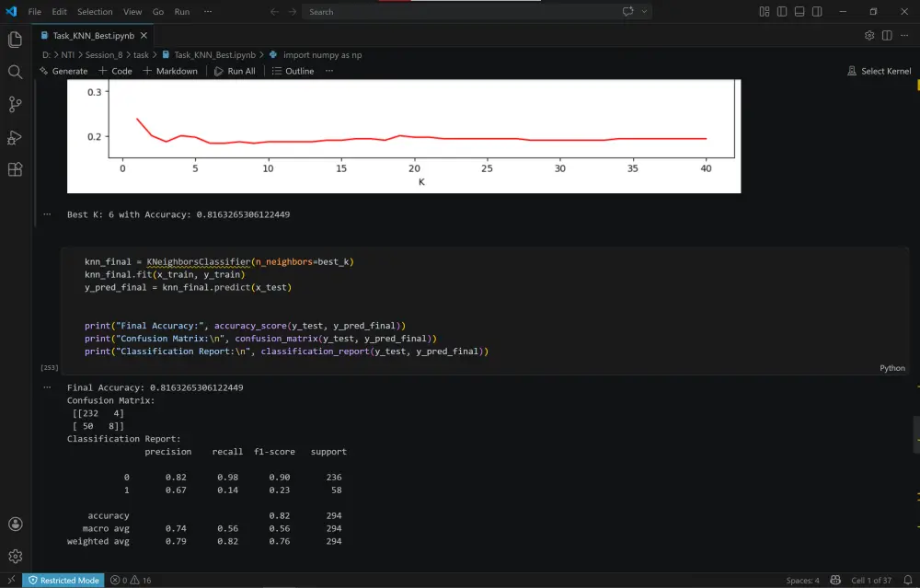The image size is (920, 588).
Task: Open the Search view in activity bar
Action: (16, 72)
